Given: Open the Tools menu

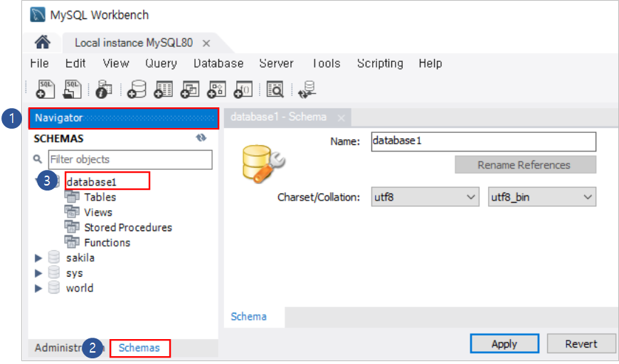Looking at the screenshot, I should (x=326, y=63).
